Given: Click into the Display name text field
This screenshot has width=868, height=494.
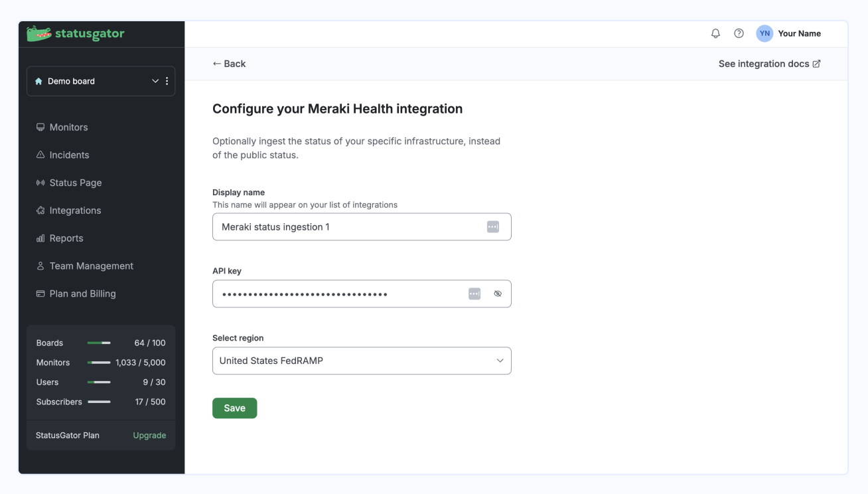Looking at the screenshot, I should 348,226.
